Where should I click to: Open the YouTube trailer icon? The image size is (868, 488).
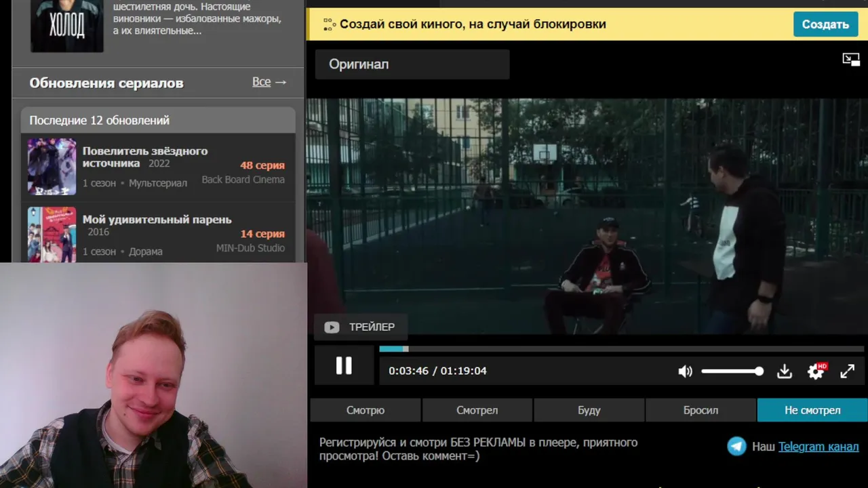(x=332, y=327)
